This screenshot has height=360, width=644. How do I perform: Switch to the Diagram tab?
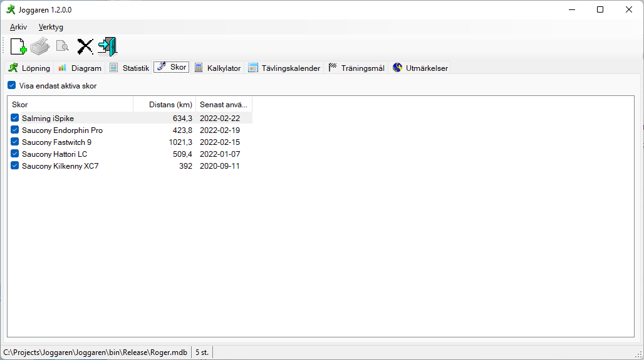80,68
